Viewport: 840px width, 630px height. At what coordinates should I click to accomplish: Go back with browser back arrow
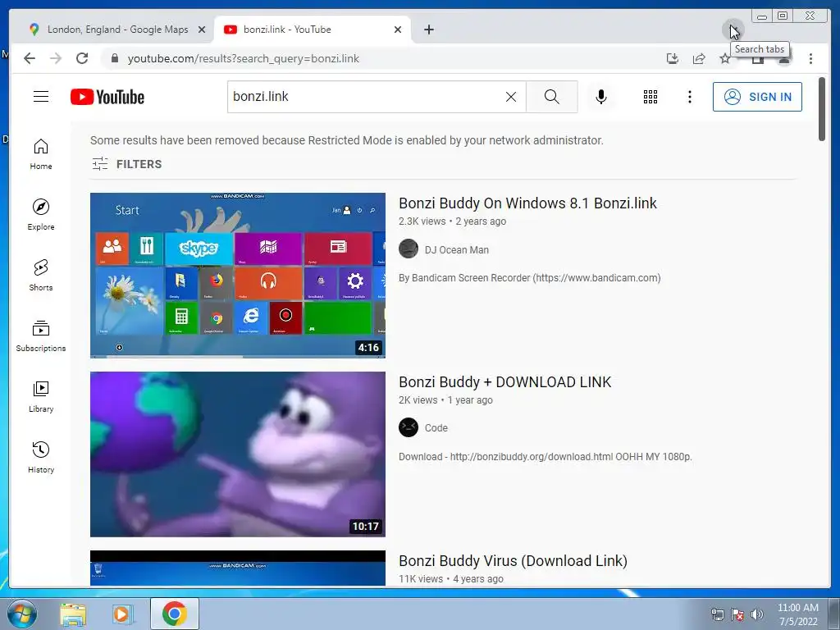(x=30, y=58)
